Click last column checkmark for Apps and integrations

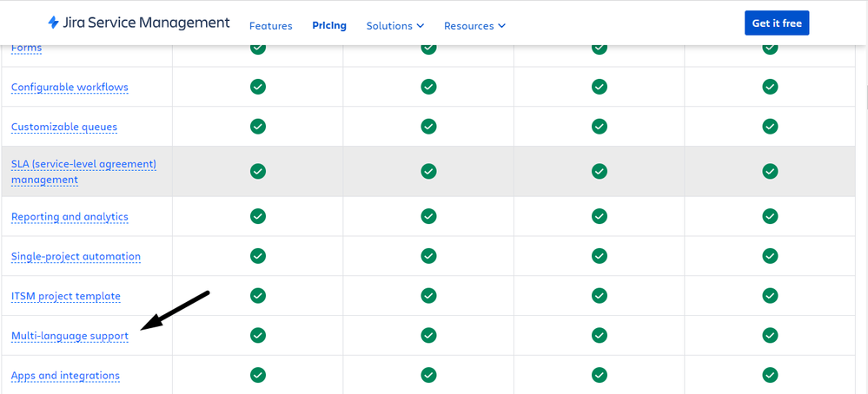pos(770,375)
